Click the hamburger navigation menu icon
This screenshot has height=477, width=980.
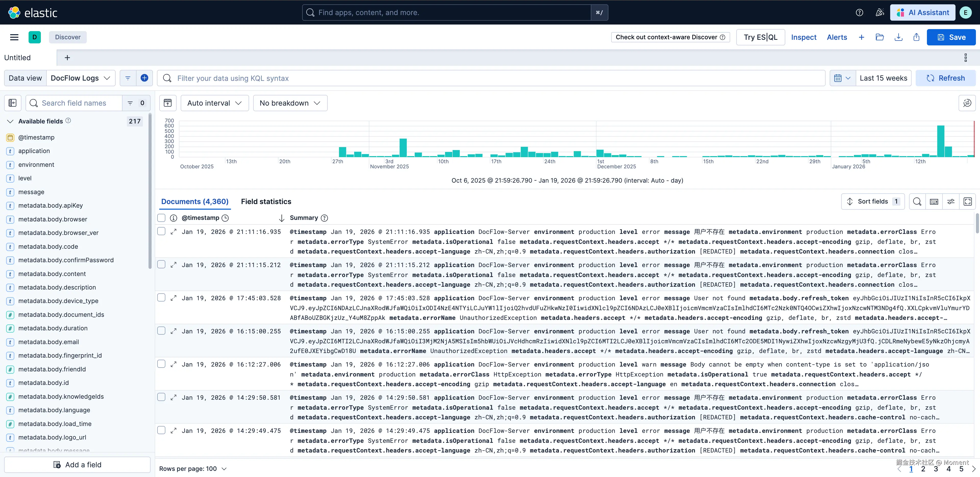pyautogui.click(x=14, y=37)
